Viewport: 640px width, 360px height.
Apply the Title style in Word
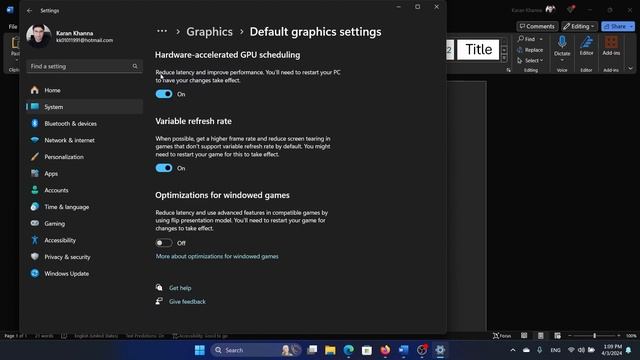coord(478,50)
